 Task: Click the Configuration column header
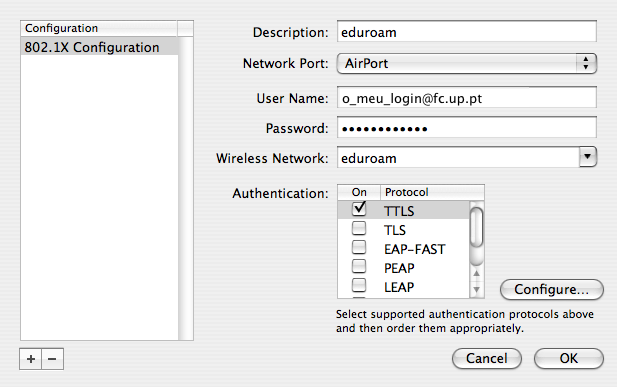(x=99, y=28)
